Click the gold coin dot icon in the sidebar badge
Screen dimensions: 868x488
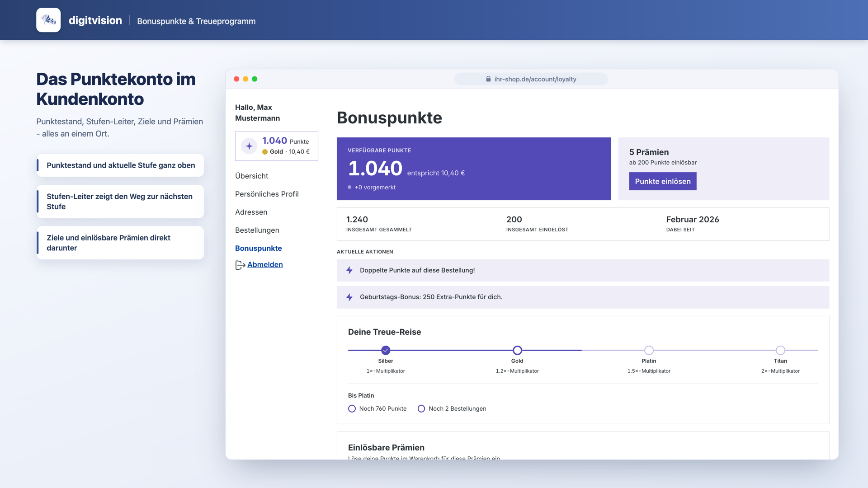pyautogui.click(x=265, y=152)
